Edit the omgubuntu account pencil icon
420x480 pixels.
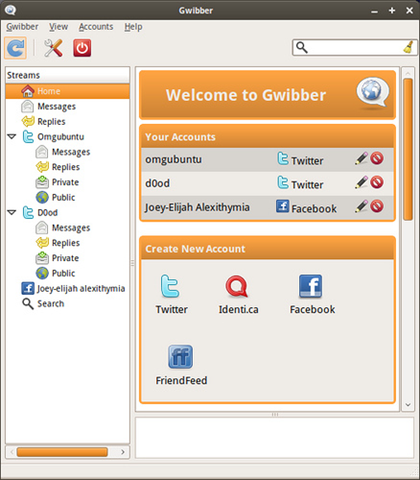(x=361, y=159)
